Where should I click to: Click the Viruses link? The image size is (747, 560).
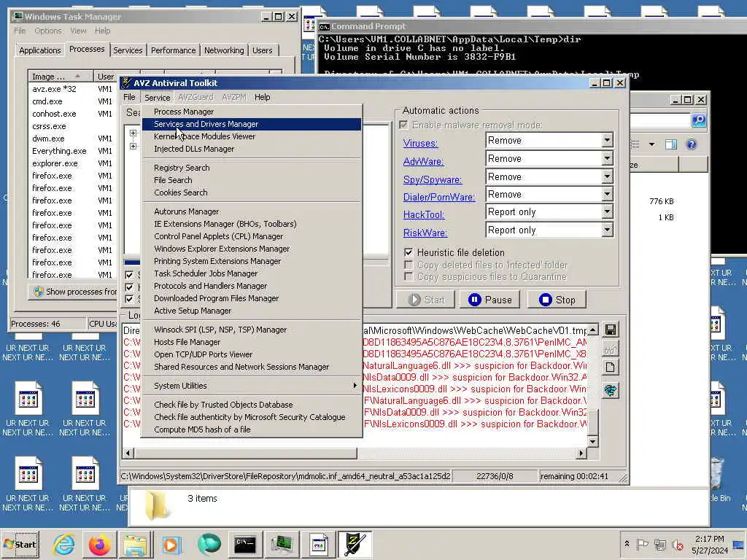(x=420, y=144)
